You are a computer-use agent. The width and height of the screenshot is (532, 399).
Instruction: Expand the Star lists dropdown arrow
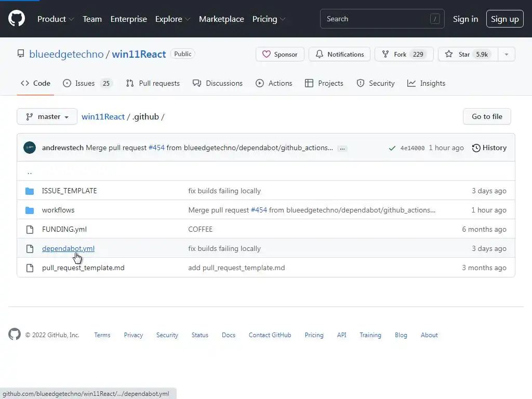(507, 54)
